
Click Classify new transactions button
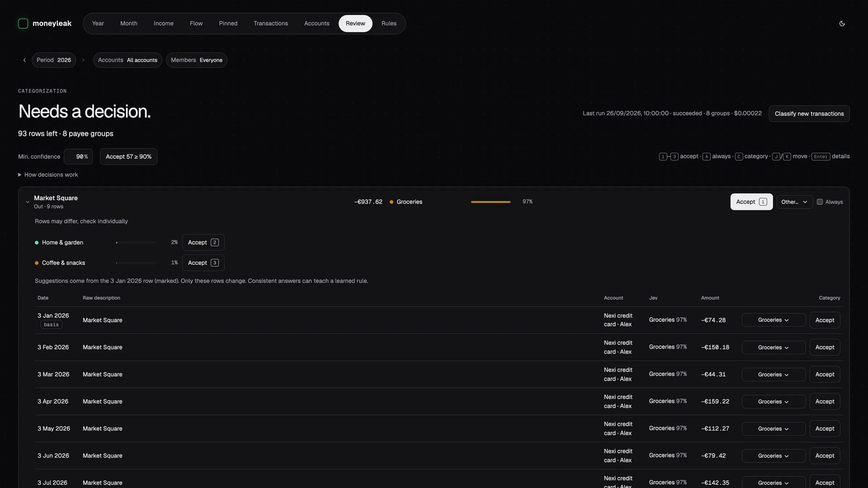[x=809, y=114]
